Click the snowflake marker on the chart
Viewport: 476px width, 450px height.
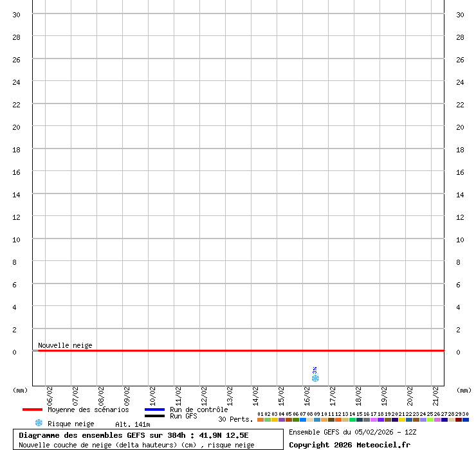[x=315, y=378]
